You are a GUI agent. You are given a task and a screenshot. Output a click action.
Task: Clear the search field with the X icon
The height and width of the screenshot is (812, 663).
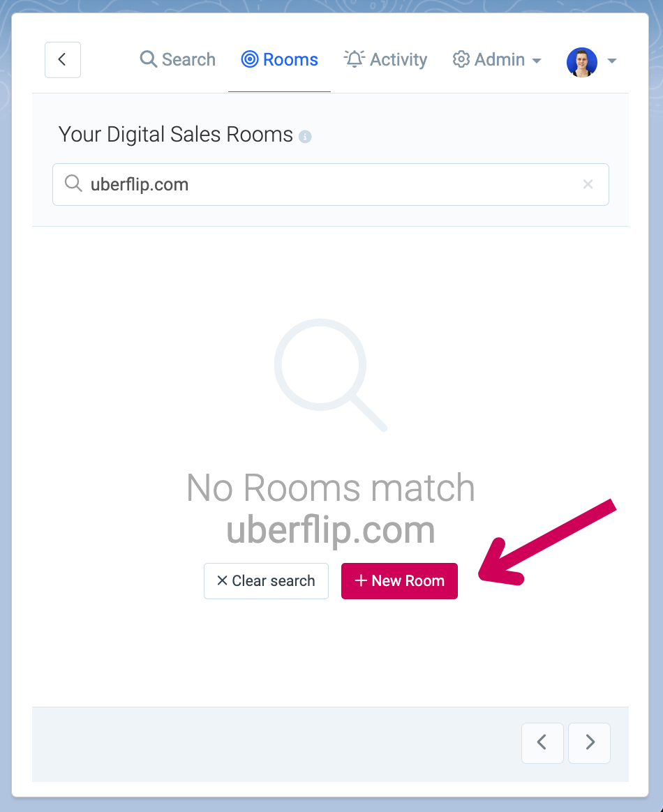tap(588, 184)
